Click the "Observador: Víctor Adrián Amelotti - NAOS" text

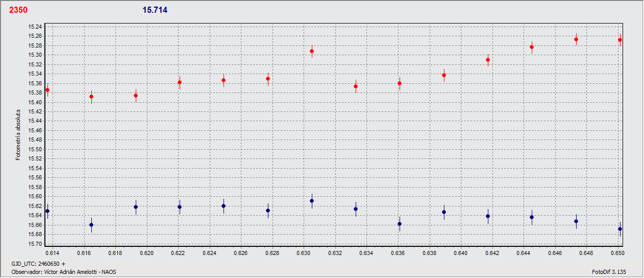pos(63,272)
